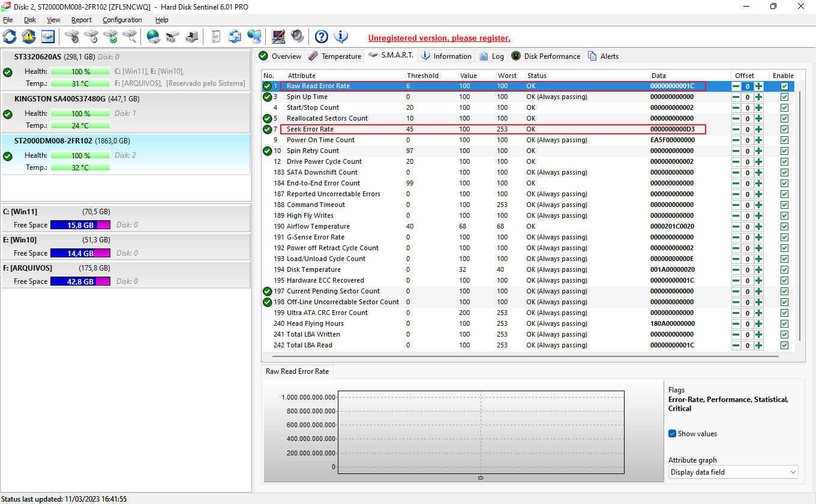Open the Alerts tab

point(604,56)
